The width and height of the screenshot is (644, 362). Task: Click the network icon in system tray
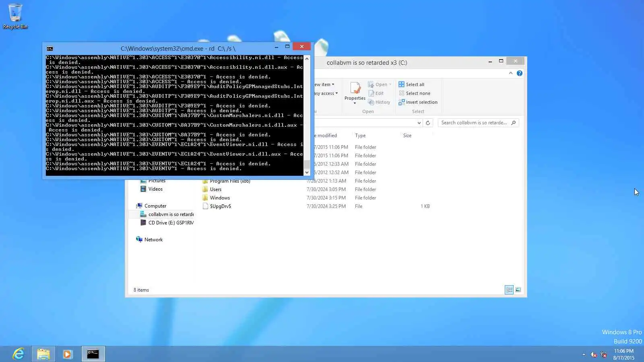tap(603, 354)
